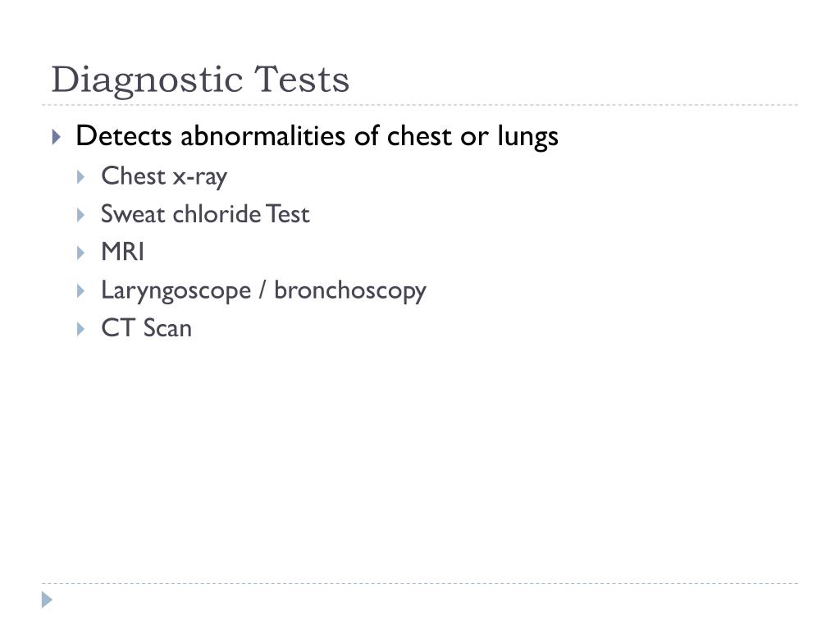Click the slide title Diagnostic Tests

coord(200,80)
